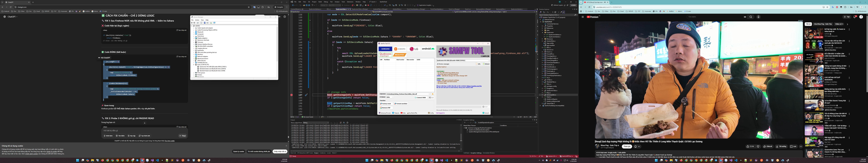Click the Connect 9008 button

tap(421, 98)
